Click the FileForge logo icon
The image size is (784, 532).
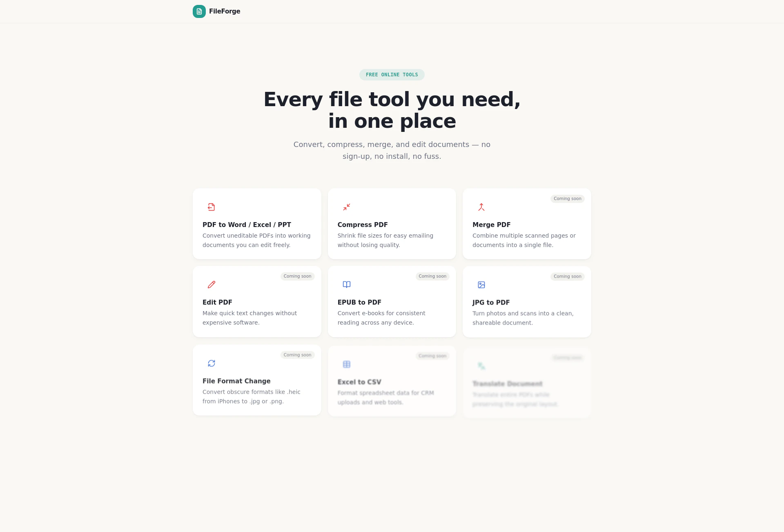199,11
